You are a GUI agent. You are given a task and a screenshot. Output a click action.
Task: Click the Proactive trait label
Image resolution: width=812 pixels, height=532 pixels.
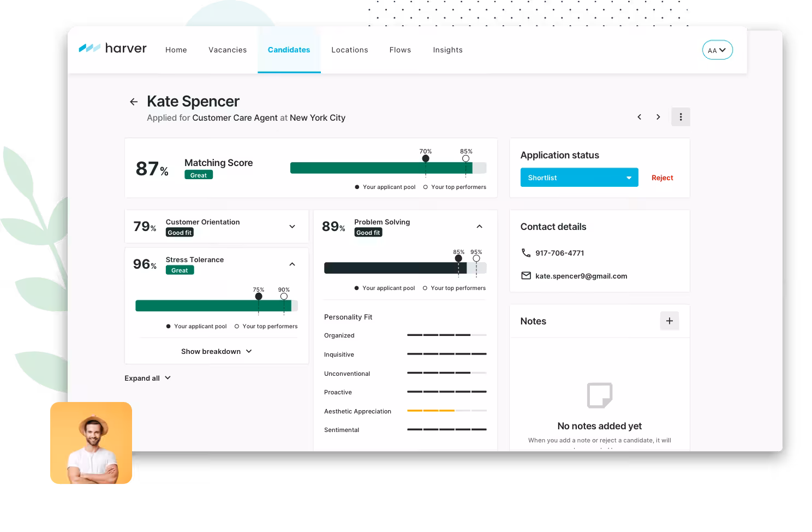(x=338, y=392)
